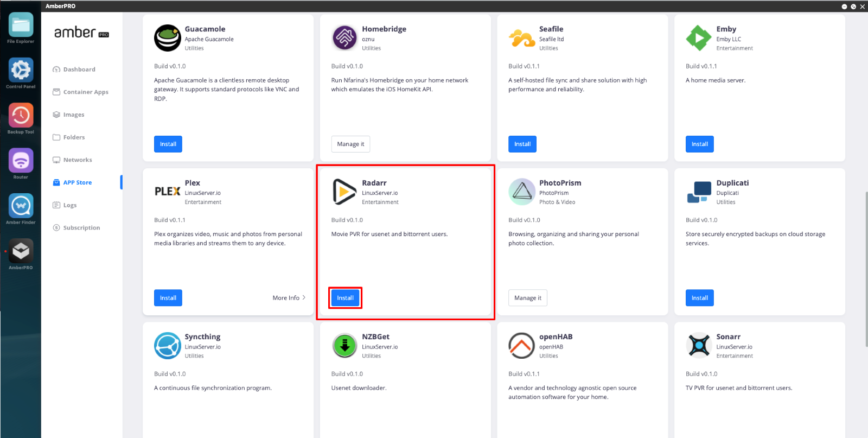Click the Duplicati app icon

[x=699, y=192]
